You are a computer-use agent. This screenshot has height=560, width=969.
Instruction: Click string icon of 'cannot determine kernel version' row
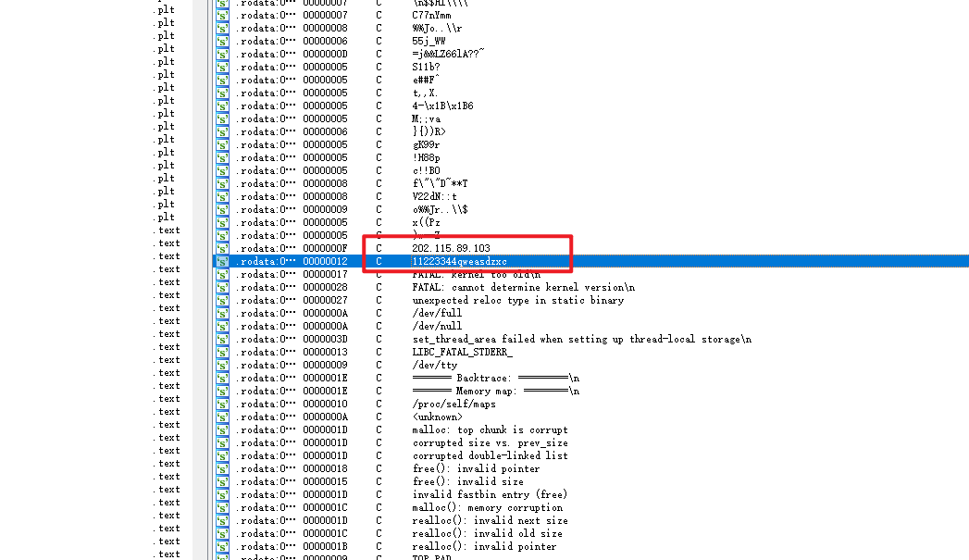[x=222, y=288]
